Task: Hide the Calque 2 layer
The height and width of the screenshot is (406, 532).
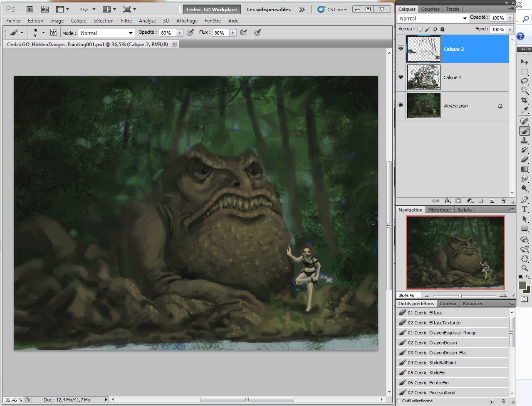Action: click(x=401, y=49)
